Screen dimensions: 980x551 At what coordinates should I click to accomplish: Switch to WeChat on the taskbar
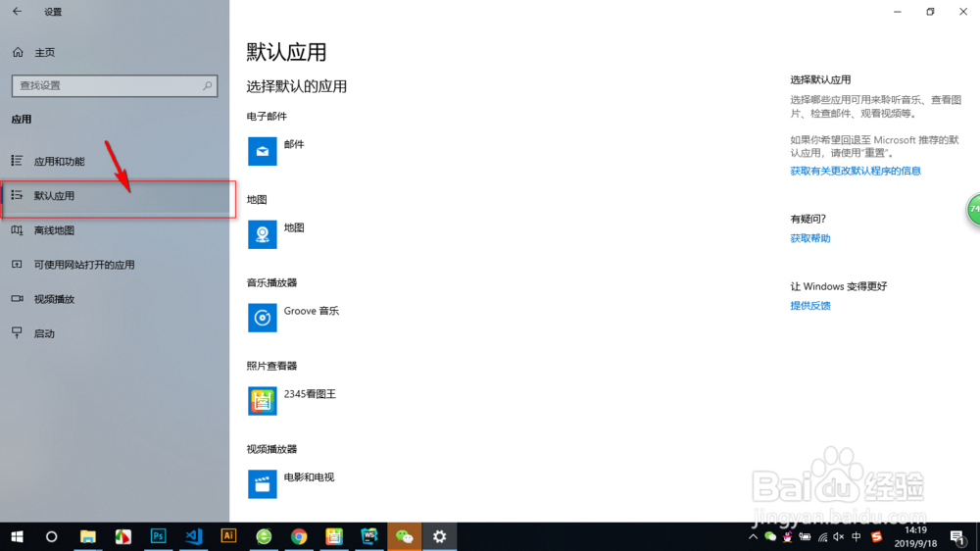click(x=405, y=536)
